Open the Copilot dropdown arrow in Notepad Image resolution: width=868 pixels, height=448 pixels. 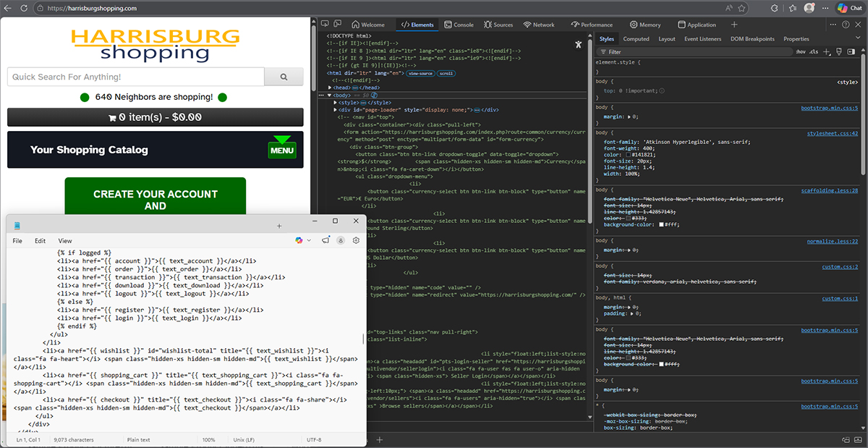pyautogui.click(x=310, y=240)
